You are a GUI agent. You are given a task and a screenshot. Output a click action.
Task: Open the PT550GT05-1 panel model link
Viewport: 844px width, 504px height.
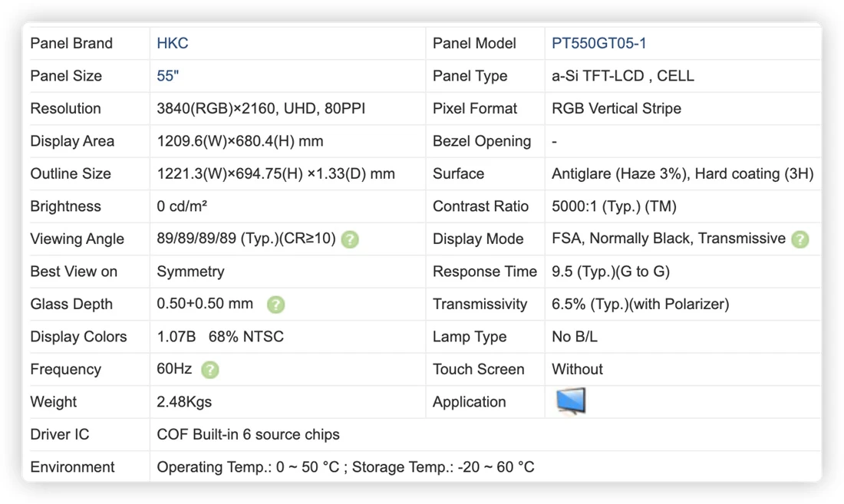(598, 43)
